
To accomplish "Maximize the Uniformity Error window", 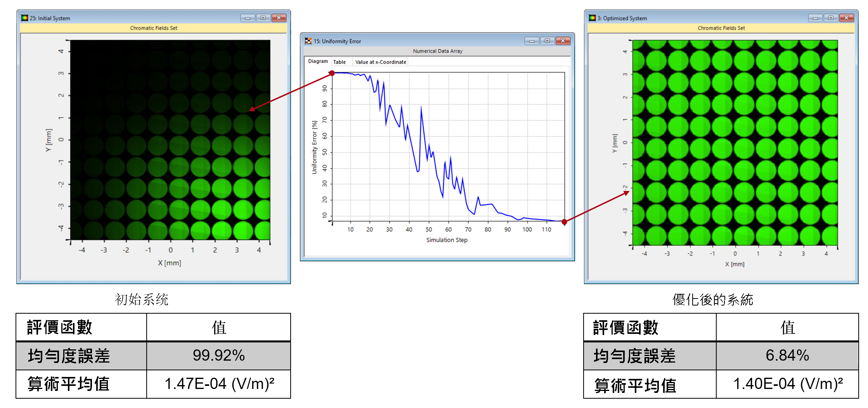I will [x=547, y=41].
